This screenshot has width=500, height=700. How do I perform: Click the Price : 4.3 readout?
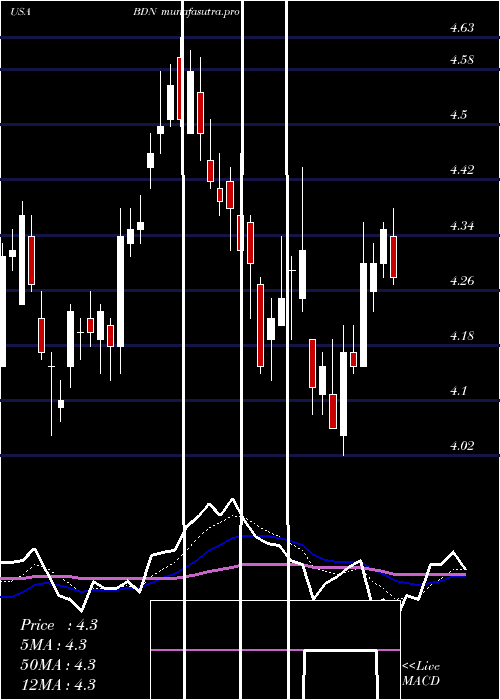(59, 625)
